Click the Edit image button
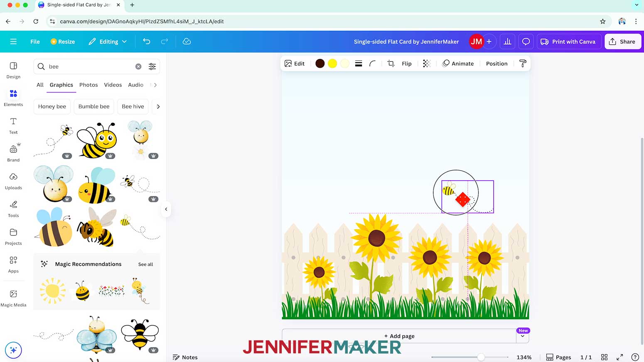 [x=295, y=64]
